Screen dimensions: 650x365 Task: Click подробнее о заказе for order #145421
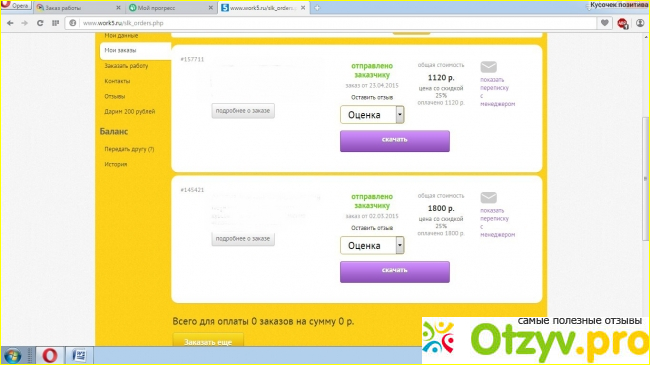(x=243, y=238)
